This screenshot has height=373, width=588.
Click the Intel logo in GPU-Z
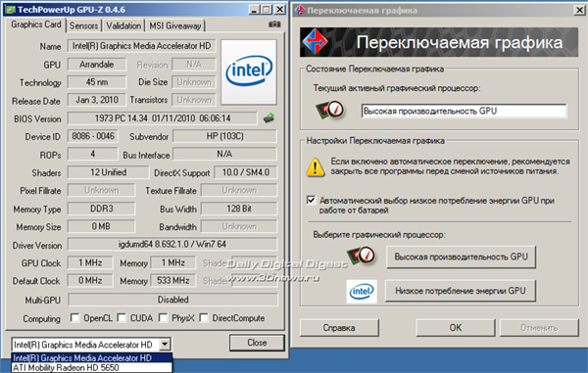pos(249,71)
